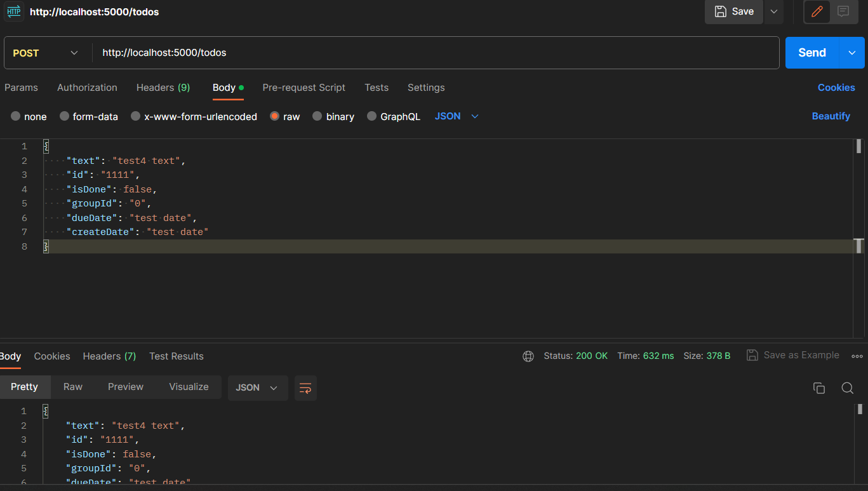
Task: Click the Status 200 OK text
Action: click(x=575, y=356)
